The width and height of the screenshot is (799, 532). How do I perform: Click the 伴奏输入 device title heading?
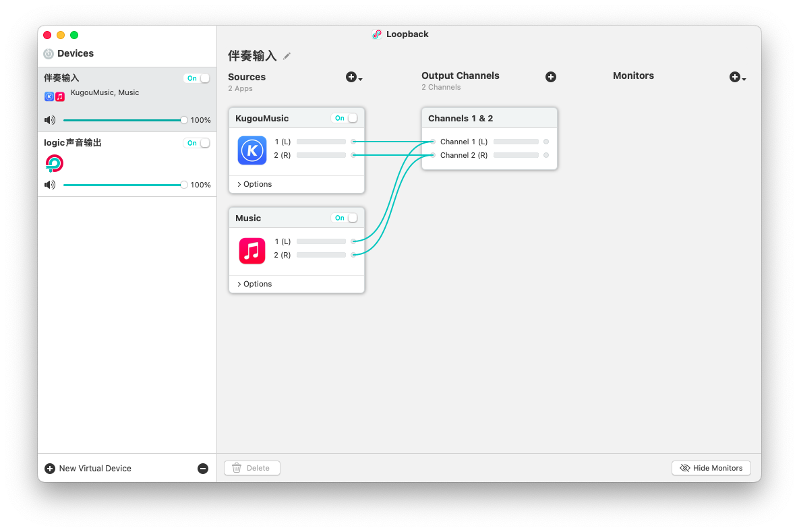[x=252, y=55]
